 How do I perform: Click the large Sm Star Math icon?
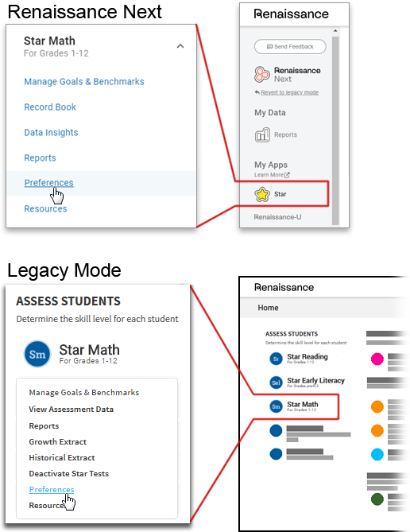click(37, 354)
